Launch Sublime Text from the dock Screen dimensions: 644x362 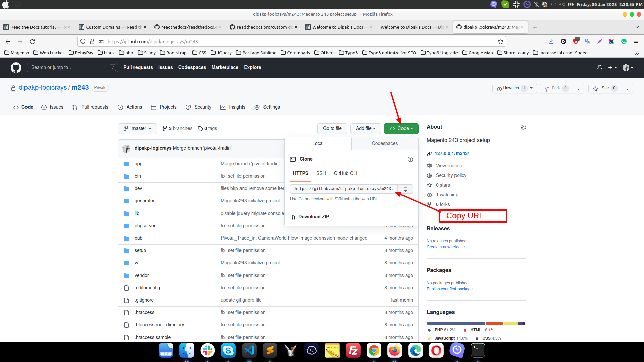coord(270,351)
